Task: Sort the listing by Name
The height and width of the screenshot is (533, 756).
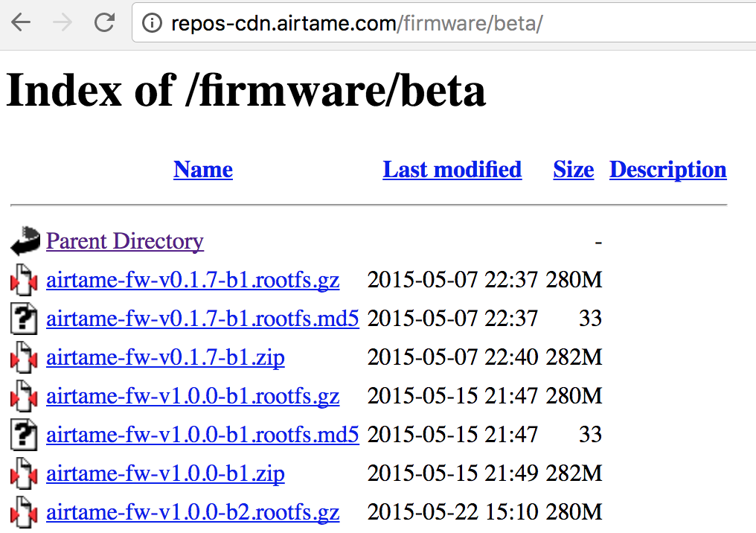Action: [x=203, y=169]
